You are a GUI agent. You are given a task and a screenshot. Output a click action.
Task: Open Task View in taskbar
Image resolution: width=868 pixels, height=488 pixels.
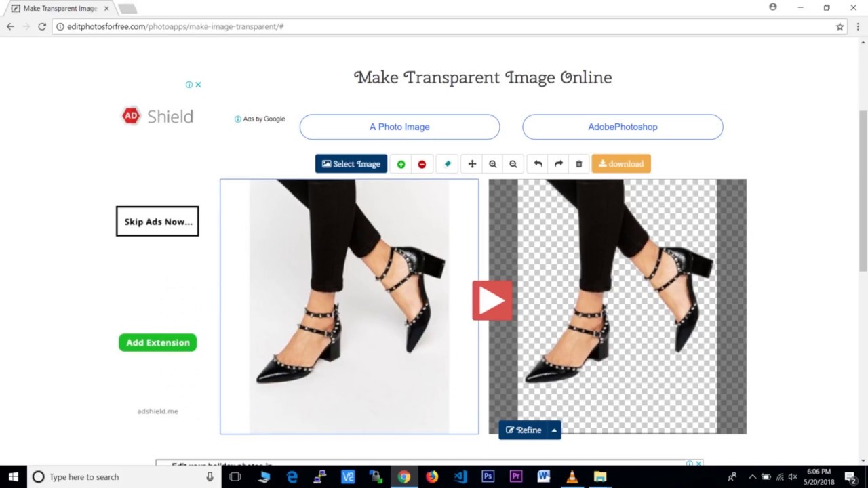click(x=235, y=476)
